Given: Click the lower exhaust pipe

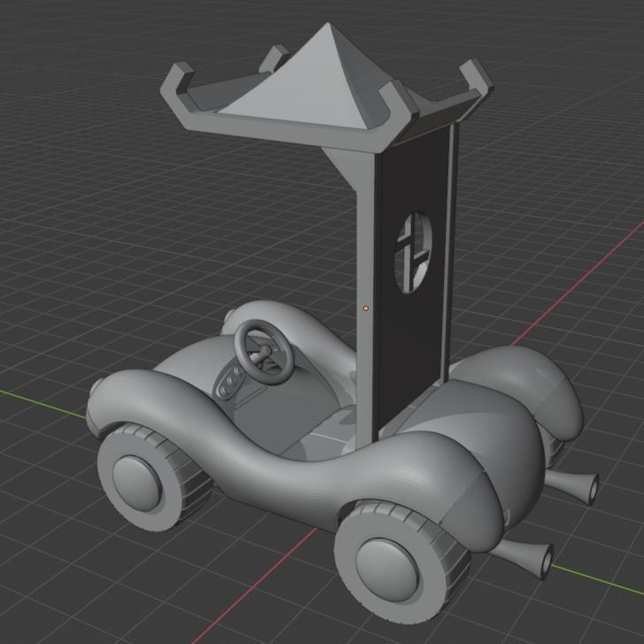Looking at the screenshot, I should pyautogui.click(x=525, y=559).
